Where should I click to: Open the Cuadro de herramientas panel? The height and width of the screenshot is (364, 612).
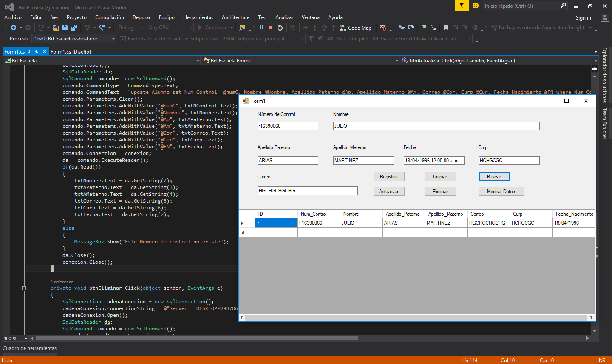pos(30,348)
